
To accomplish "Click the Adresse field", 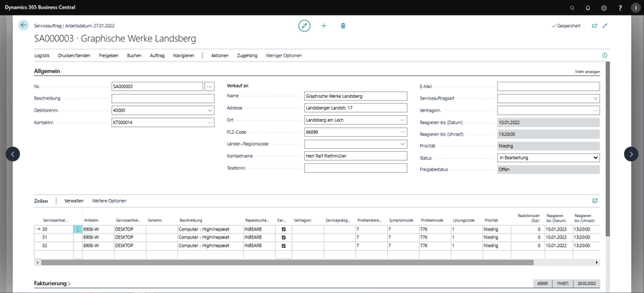I will coord(356,108).
